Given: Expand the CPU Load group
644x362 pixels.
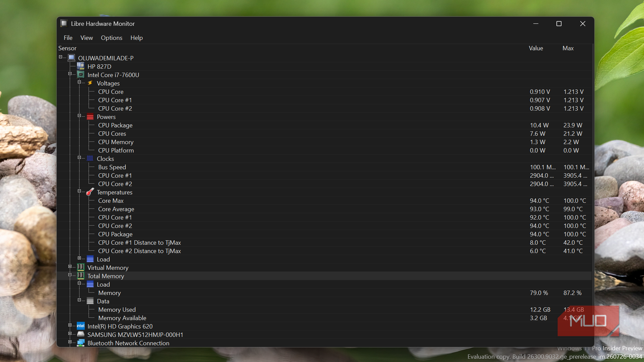Looking at the screenshot, I should pyautogui.click(x=79, y=258).
